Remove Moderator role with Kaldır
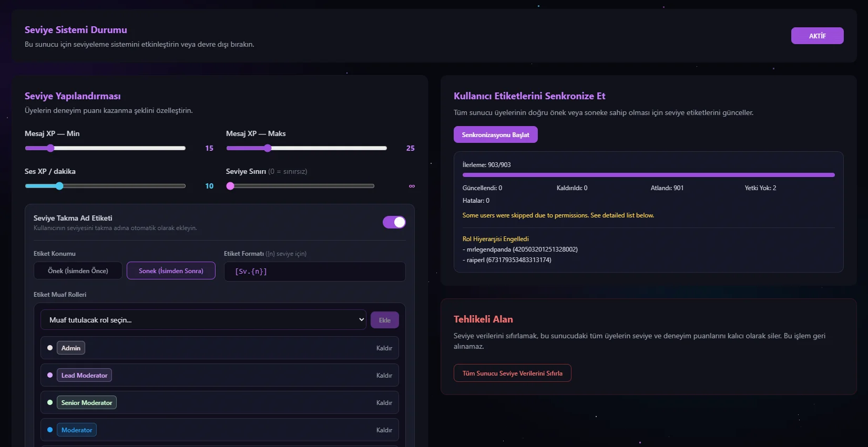Viewport: 868px width, 447px height. tap(384, 430)
